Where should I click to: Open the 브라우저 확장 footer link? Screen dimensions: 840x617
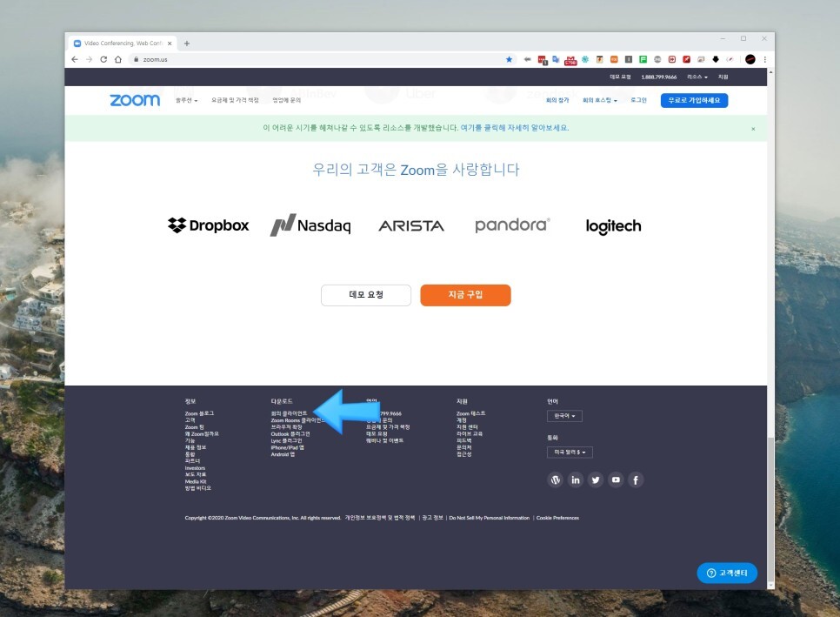(x=287, y=427)
